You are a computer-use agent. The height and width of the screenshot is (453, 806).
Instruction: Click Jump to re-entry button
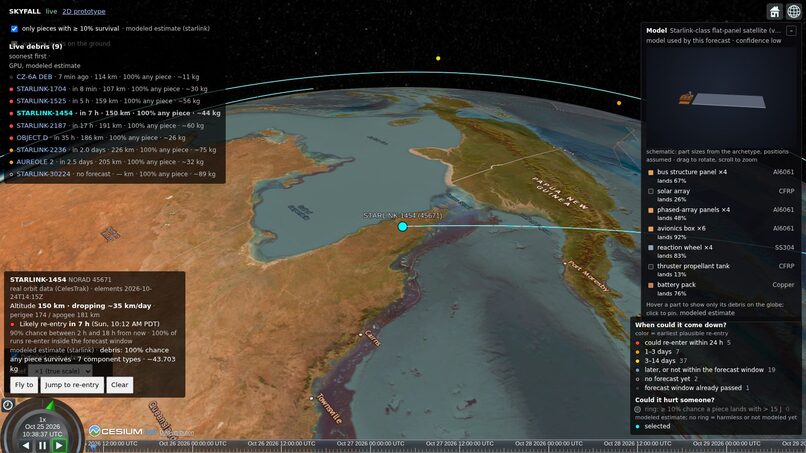tap(72, 385)
